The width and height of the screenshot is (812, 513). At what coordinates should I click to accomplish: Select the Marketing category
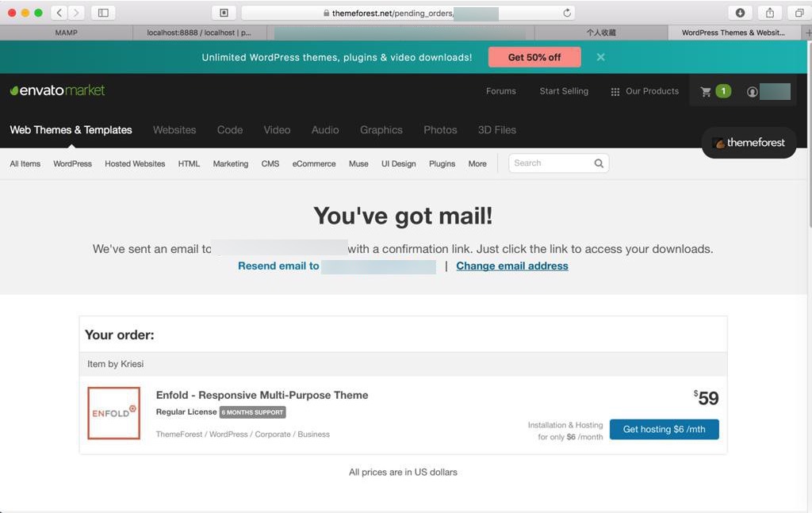pyautogui.click(x=231, y=163)
